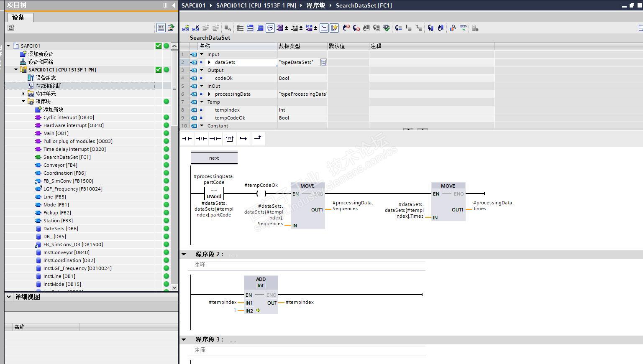Insert an empty box instruction

click(230, 139)
